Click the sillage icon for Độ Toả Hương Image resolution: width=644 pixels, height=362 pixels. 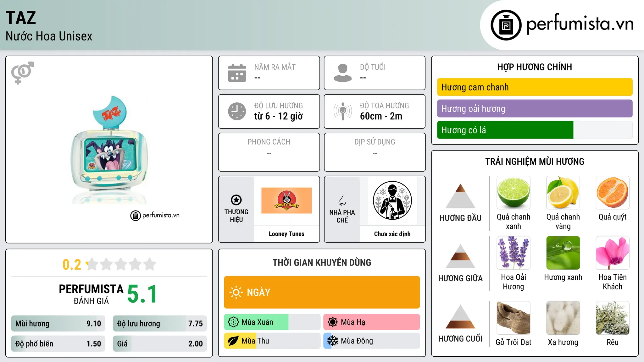tap(343, 111)
